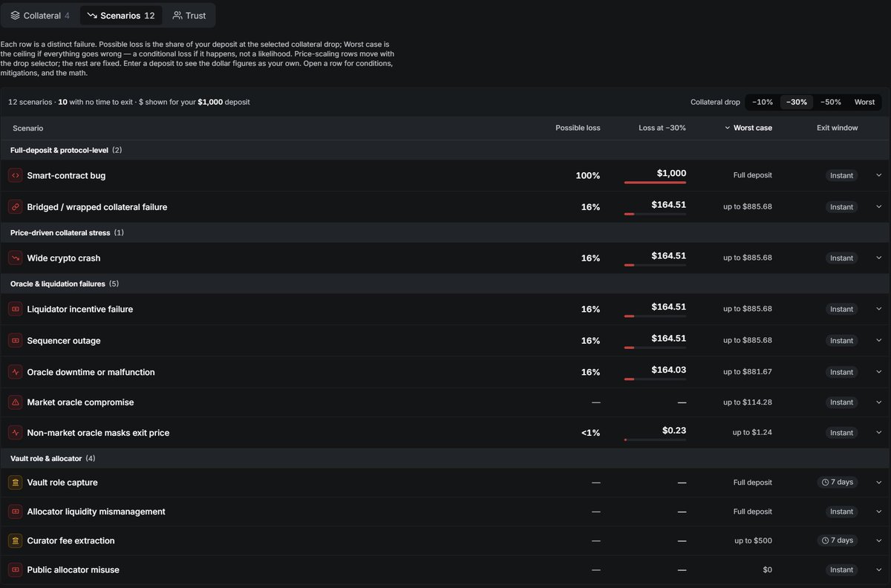Click the Bridged / wrapped collateral failure link icon
The image size is (891, 588).
(15, 206)
